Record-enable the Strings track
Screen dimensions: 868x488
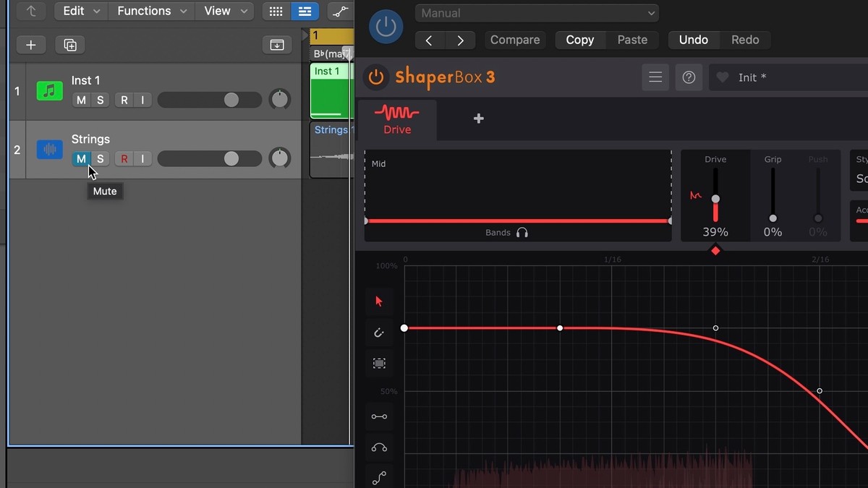click(124, 159)
